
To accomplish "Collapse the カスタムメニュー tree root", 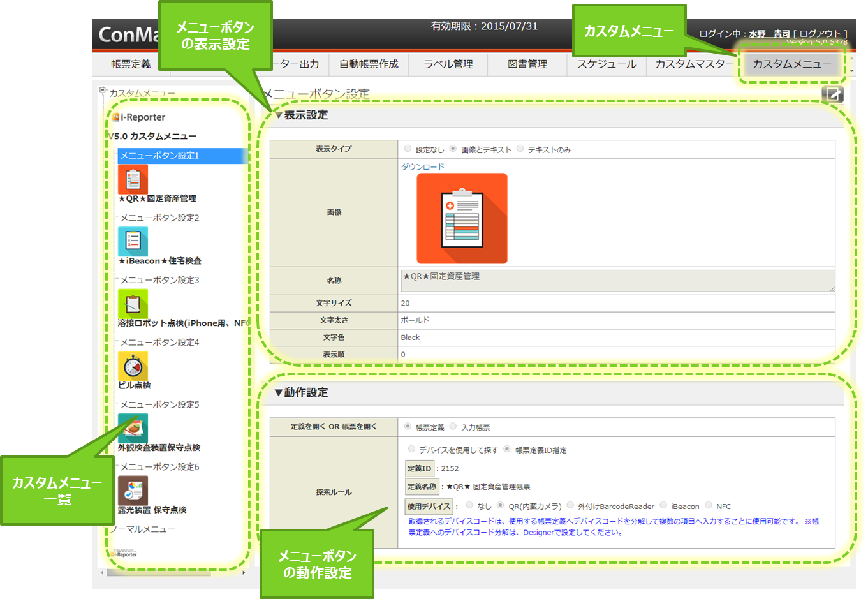I will click(x=103, y=91).
